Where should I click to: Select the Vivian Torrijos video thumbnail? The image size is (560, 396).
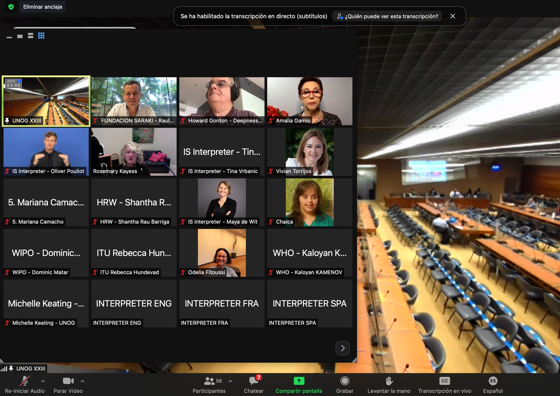click(x=310, y=152)
